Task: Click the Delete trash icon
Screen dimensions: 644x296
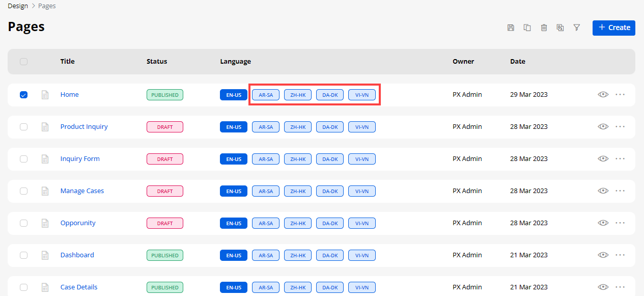Action: [544, 28]
